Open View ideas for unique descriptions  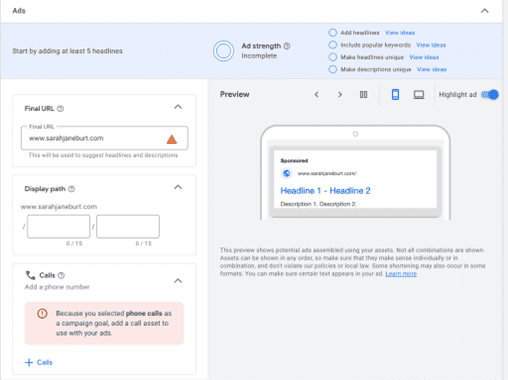[x=432, y=69]
